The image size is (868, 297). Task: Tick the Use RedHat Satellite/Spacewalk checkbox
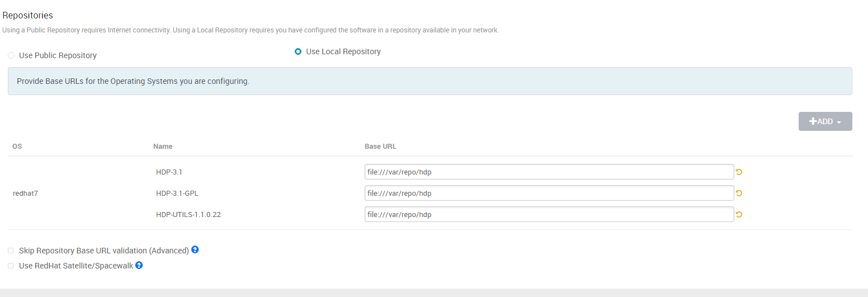click(x=11, y=266)
